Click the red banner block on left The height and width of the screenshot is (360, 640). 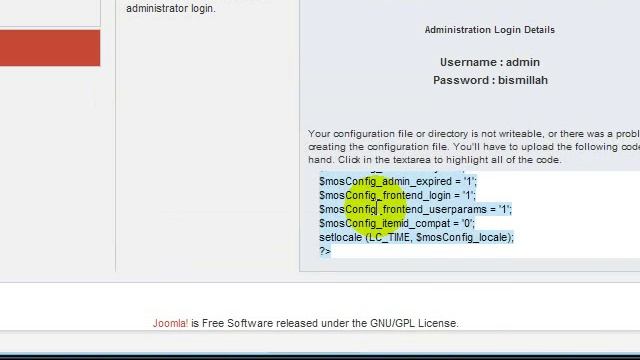[x=50, y=48]
